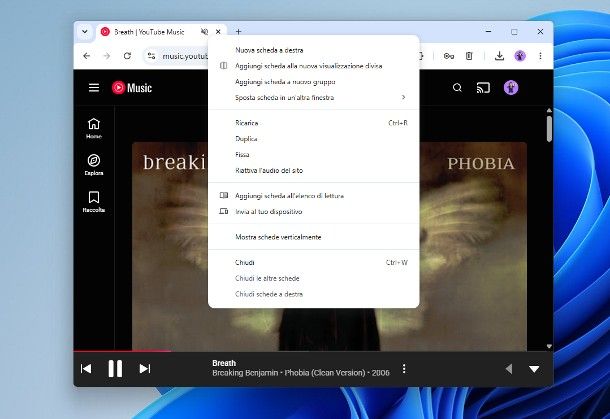Open YouTube Music account avatar

tap(511, 88)
